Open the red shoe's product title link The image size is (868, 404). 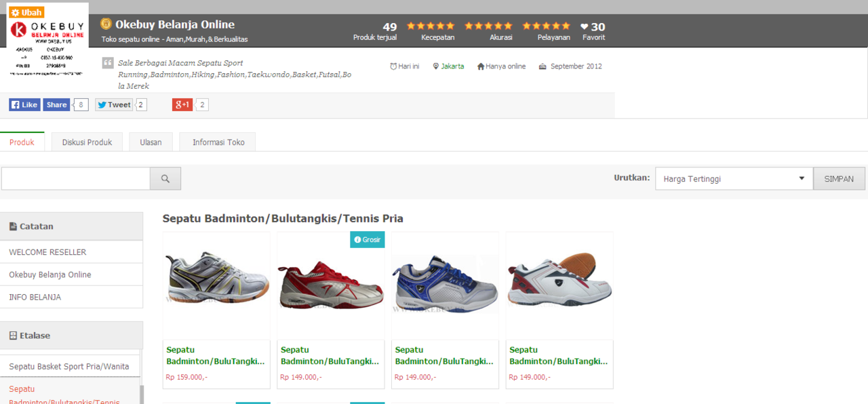coord(330,356)
